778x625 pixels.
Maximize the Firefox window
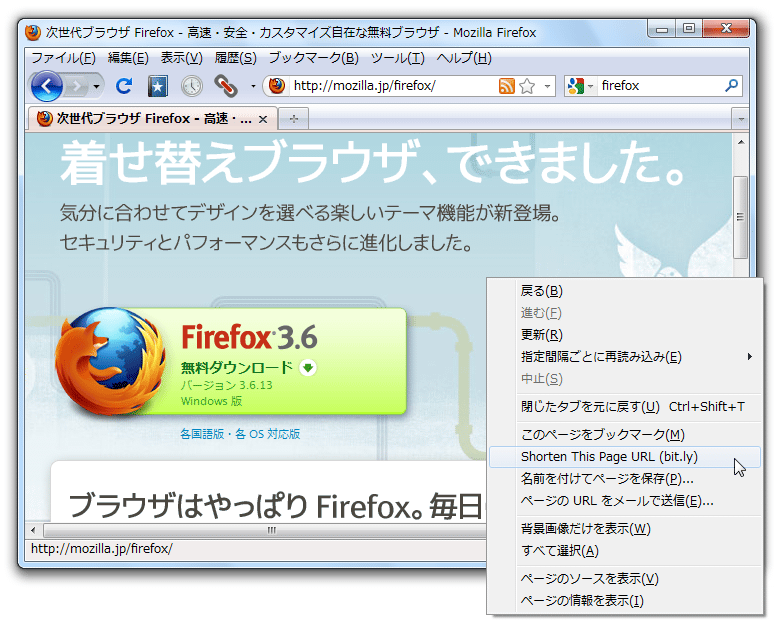click(x=689, y=29)
